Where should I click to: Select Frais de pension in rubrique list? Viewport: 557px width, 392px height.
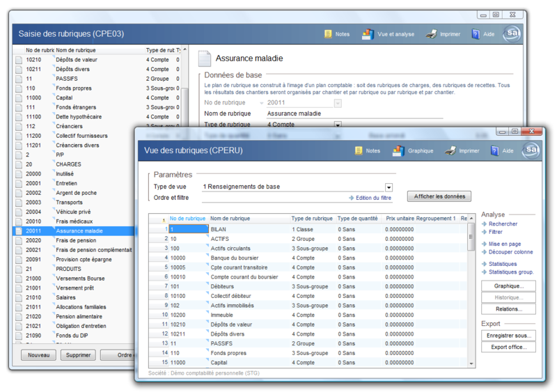tap(77, 240)
